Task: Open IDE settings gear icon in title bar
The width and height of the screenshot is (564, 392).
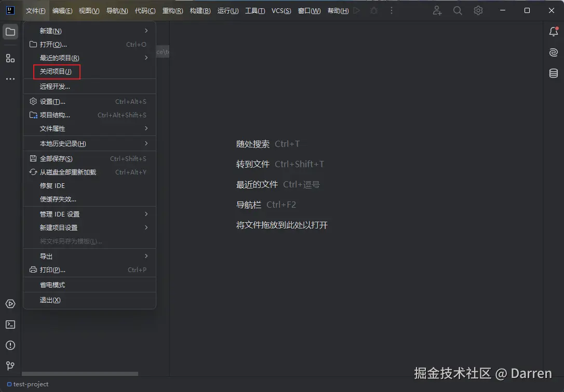Action: coord(478,10)
